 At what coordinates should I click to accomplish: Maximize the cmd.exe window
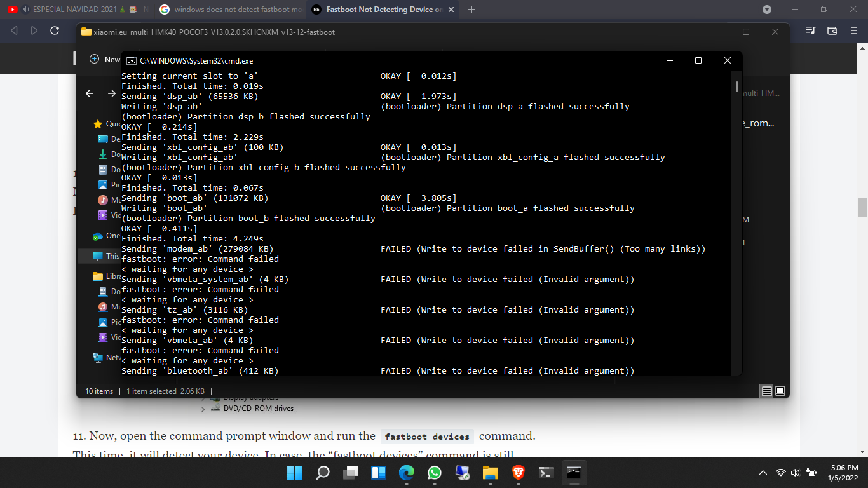[x=698, y=61]
